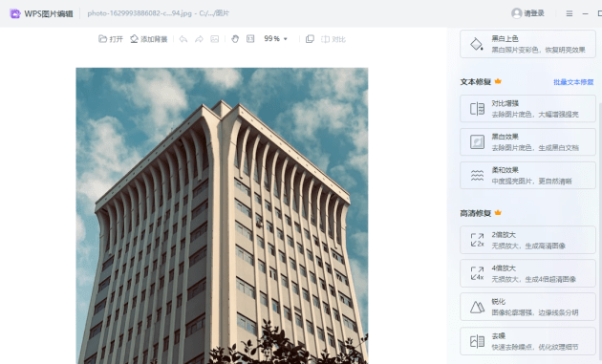Screen dimensions: 602x364
Task: Undo the last edit
Action: pos(183,39)
